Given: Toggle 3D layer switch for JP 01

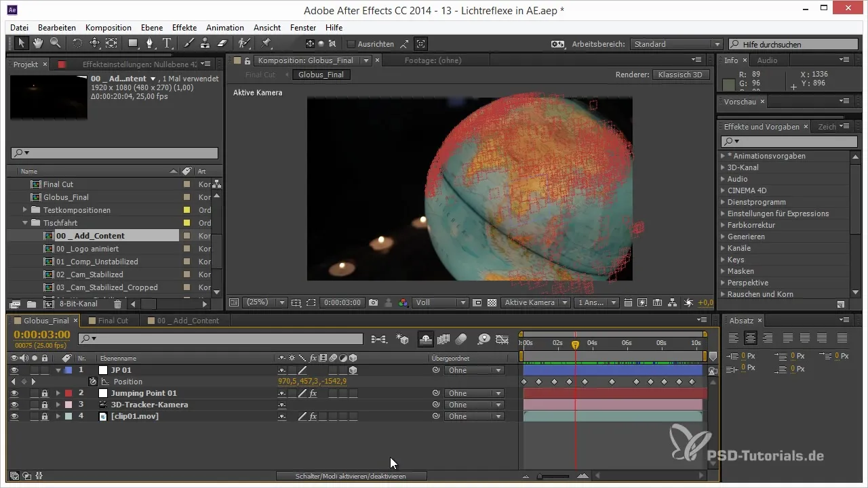Looking at the screenshot, I should pos(353,370).
